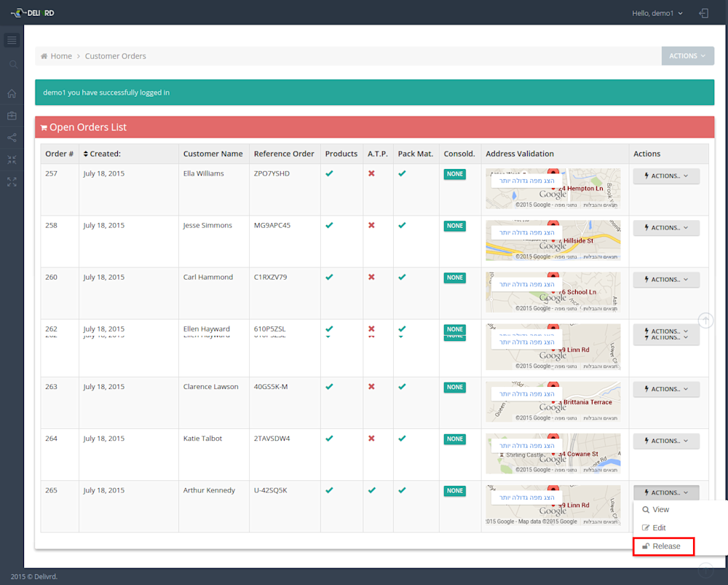Collapse the sidebar using the hamburger icon
728x585 pixels.
coord(11,40)
